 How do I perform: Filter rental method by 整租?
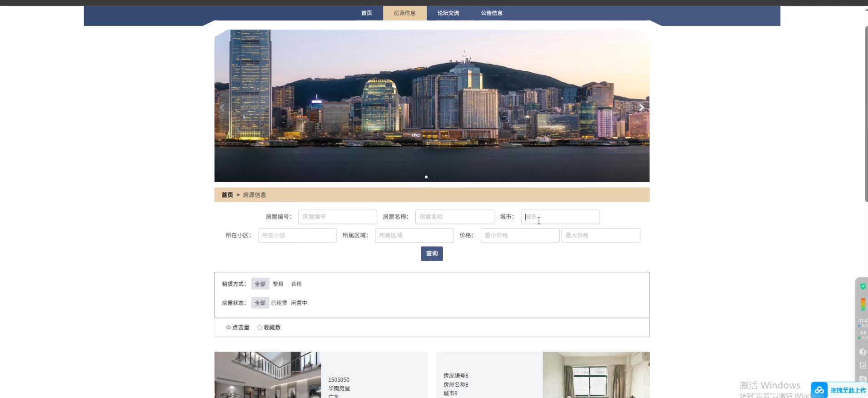click(x=278, y=284)
